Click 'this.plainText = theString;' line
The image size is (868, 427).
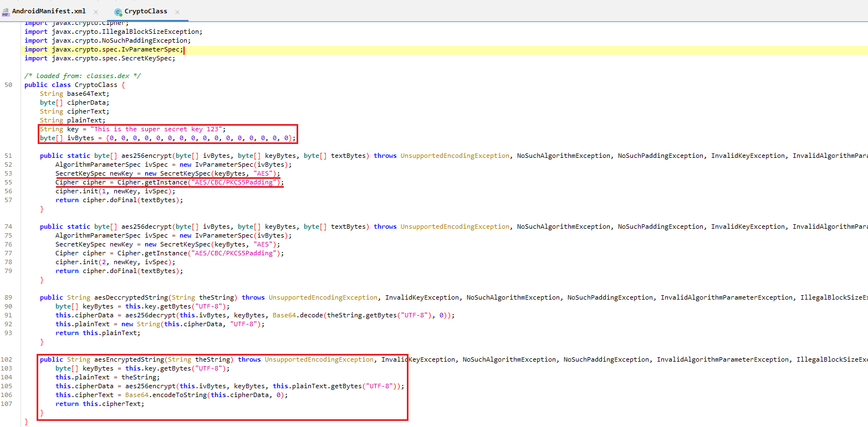[x=108, y=377]
